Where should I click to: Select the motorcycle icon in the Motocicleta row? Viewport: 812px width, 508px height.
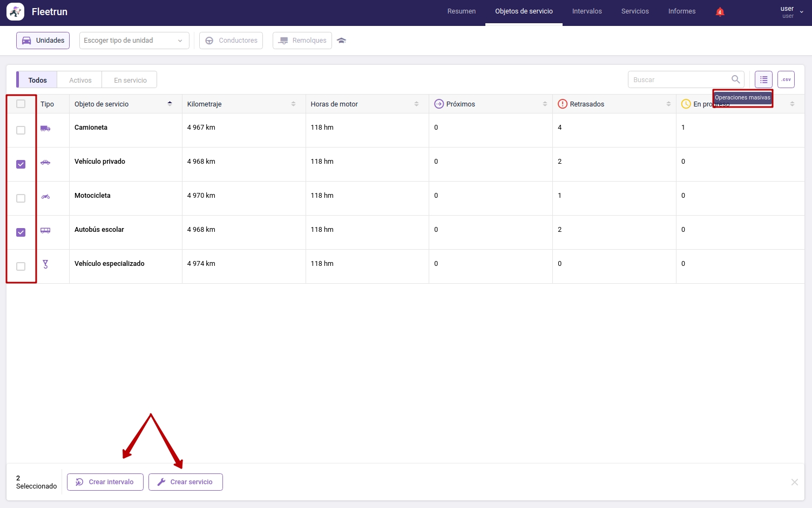pos(45,197)
